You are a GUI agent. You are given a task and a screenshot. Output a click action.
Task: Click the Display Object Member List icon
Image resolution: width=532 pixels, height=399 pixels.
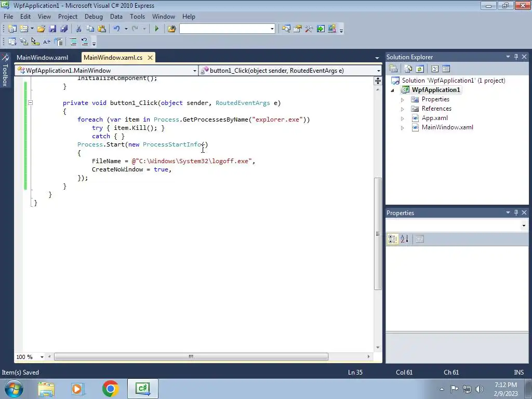pyautogui.click(x=12, y=42)
